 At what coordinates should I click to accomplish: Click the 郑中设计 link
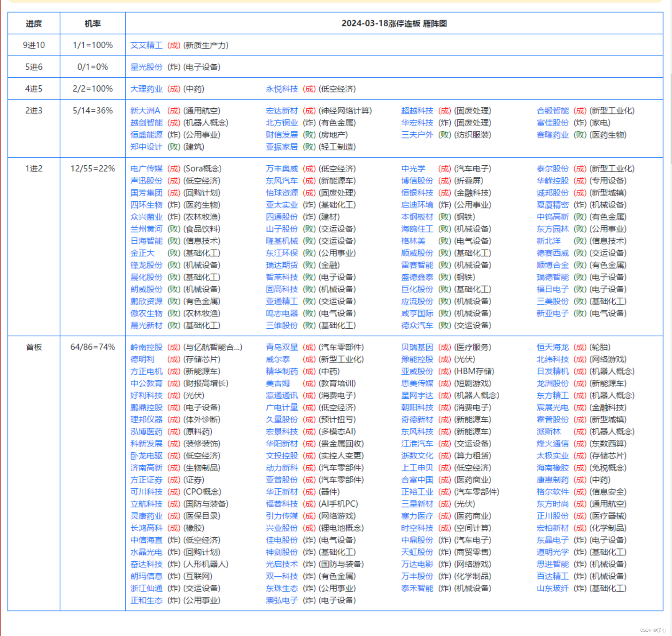pyautogui.click(x=146, y=147)
